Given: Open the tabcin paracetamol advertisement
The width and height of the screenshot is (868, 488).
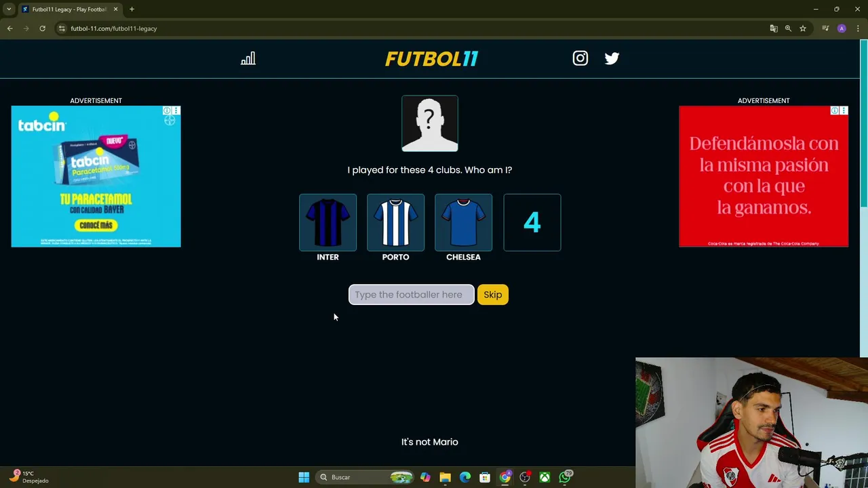Looking at the screenshot, I should coord(96,176).
